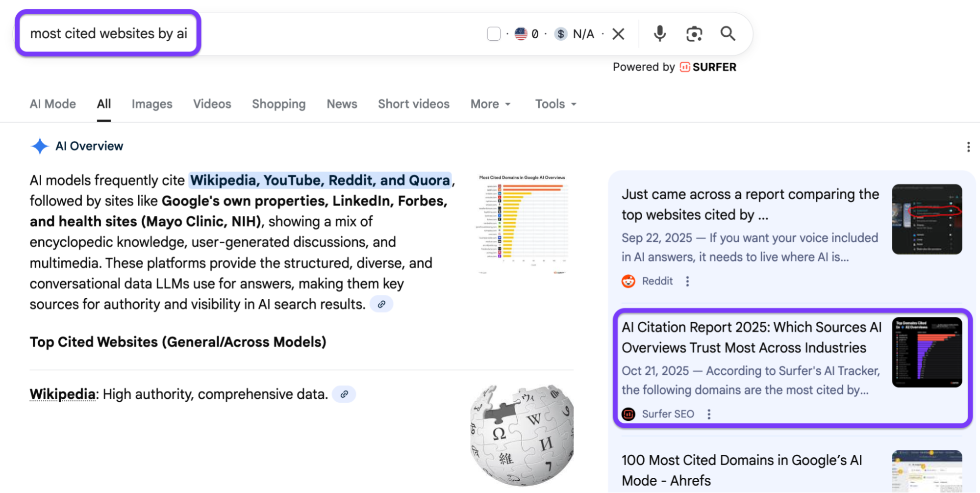Open three-dot menu next to Reddit source
Image resolution: width=980 pixels, height=493 pixels.
pos(687,281)
